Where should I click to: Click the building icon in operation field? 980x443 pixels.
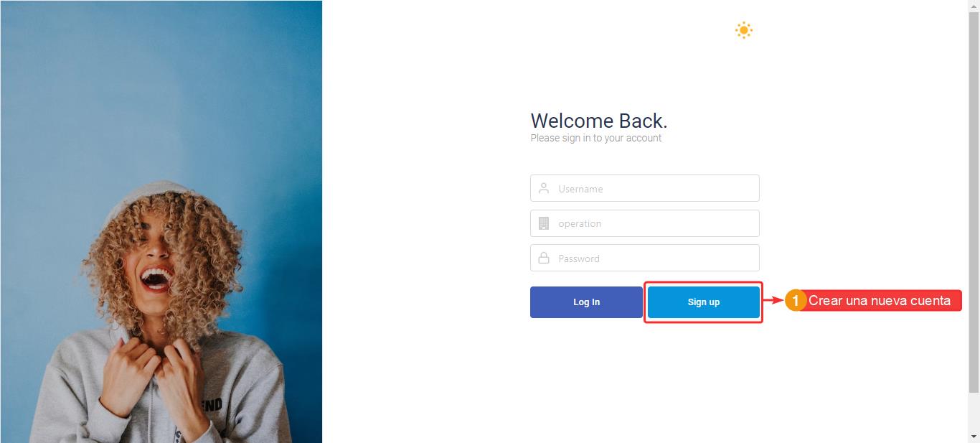[544, 223]
